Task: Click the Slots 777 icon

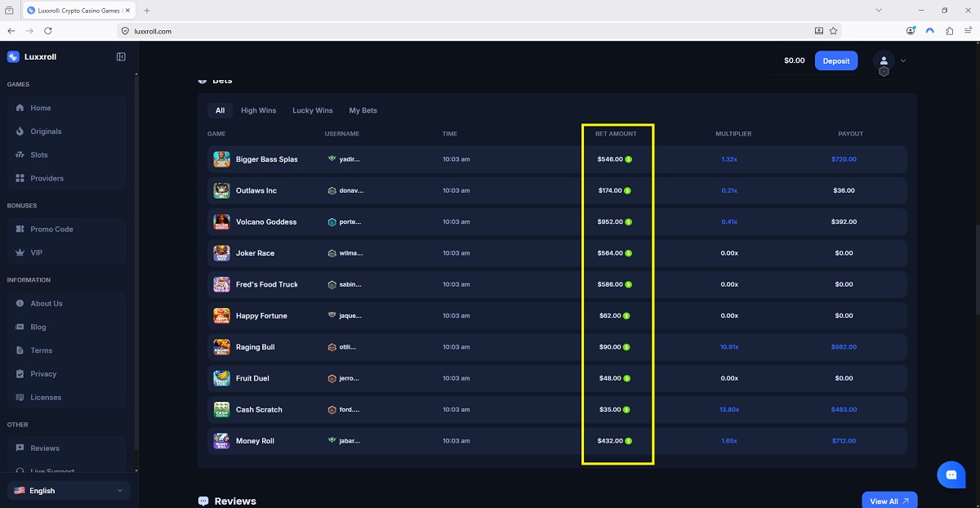Action: pyautogui.click(x=20, y=155)
